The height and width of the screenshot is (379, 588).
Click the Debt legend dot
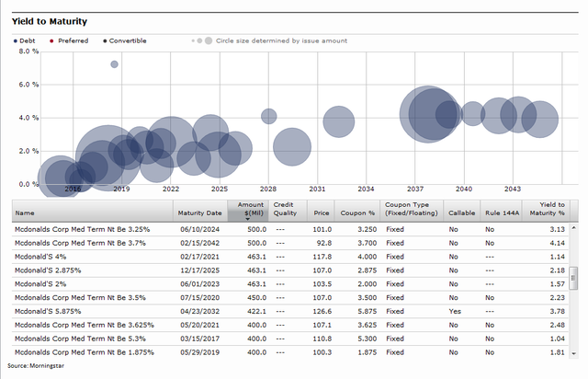click(16, 40)
